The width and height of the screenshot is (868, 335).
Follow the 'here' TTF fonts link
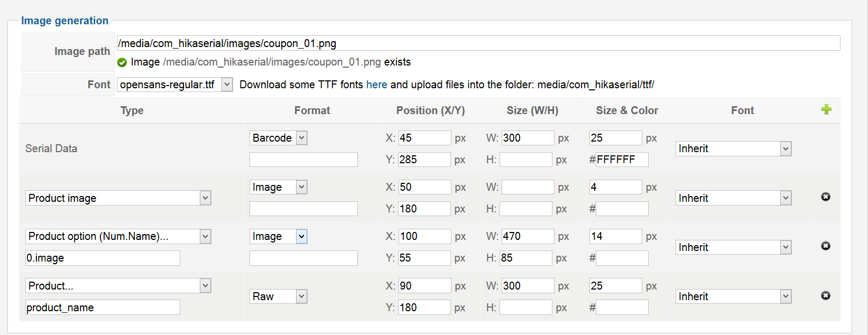tap(376, 85)
